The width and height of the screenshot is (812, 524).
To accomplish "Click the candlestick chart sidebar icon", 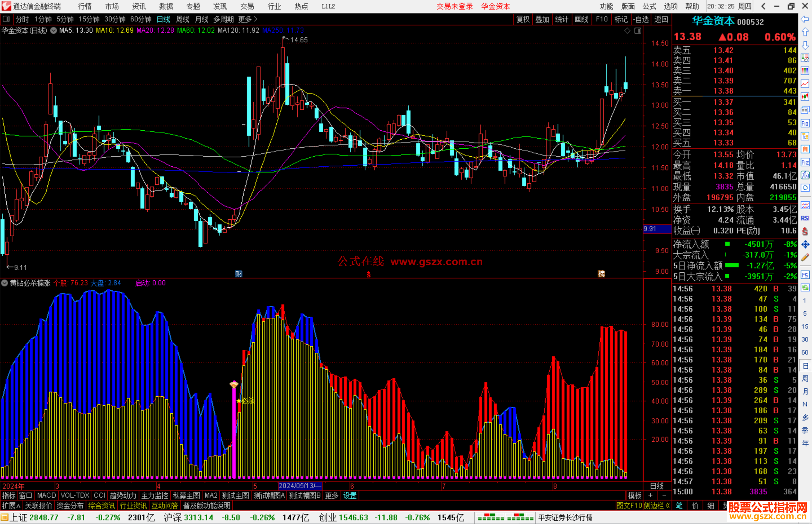I will point(805,97).
